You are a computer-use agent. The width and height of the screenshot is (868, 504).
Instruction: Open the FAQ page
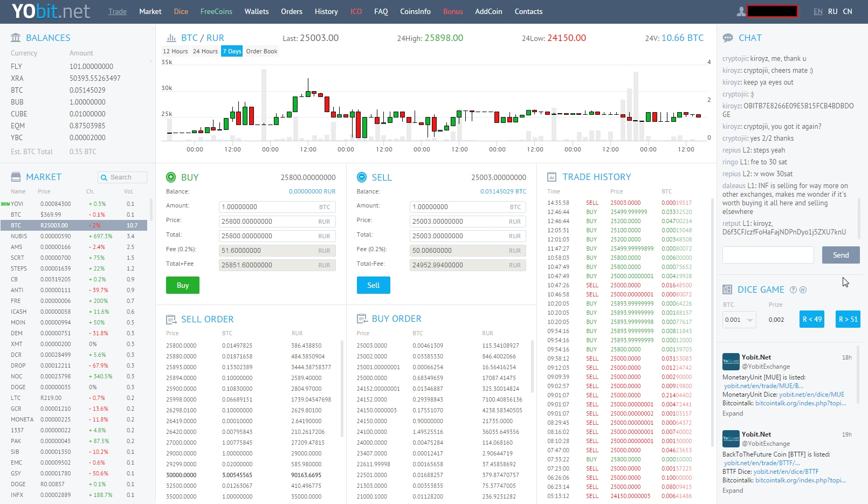(x=381, y=11)
